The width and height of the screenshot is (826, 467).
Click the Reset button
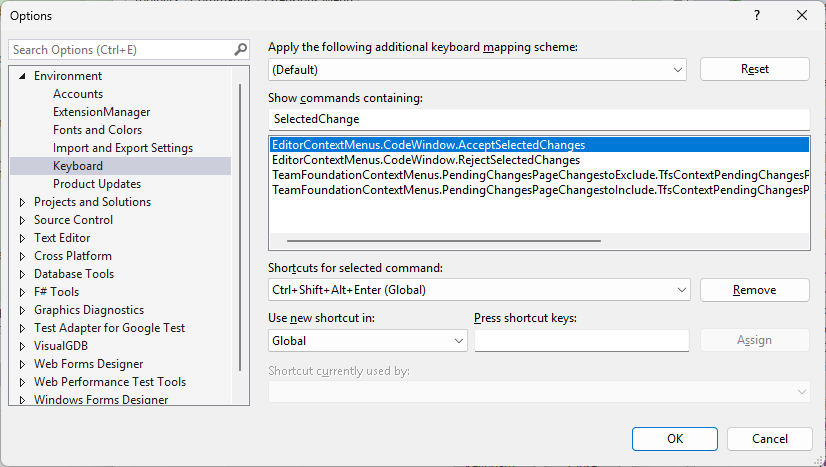click(x=754, y=69)
